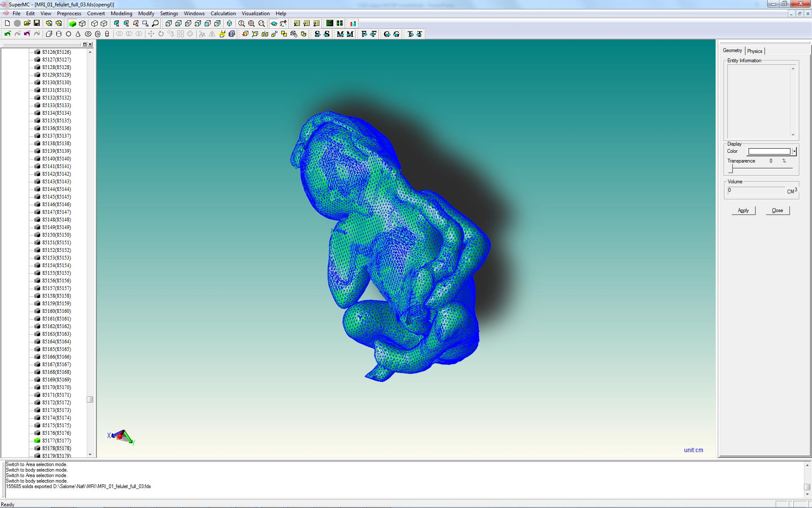This screenshot has width=812, height=508.
Task: Click the gray octagon Stop icon
Action: coord(17,23)
